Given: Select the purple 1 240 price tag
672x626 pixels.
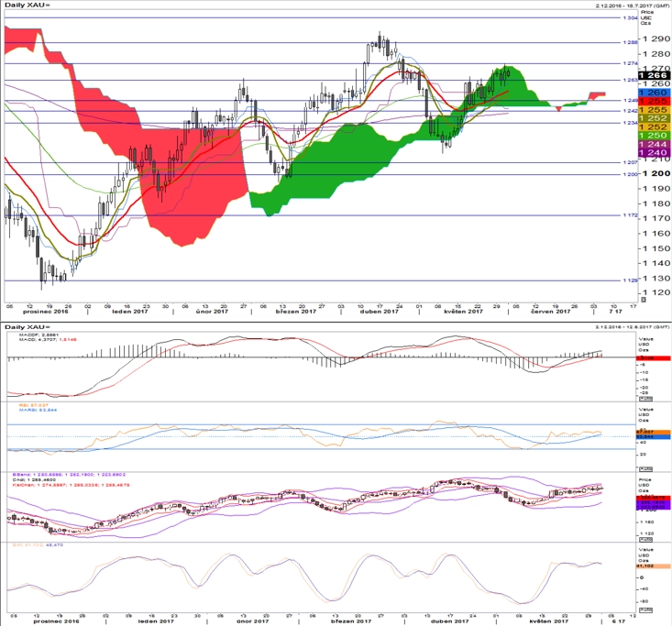Looking at the screenshot, I should (x=655, y=152).
